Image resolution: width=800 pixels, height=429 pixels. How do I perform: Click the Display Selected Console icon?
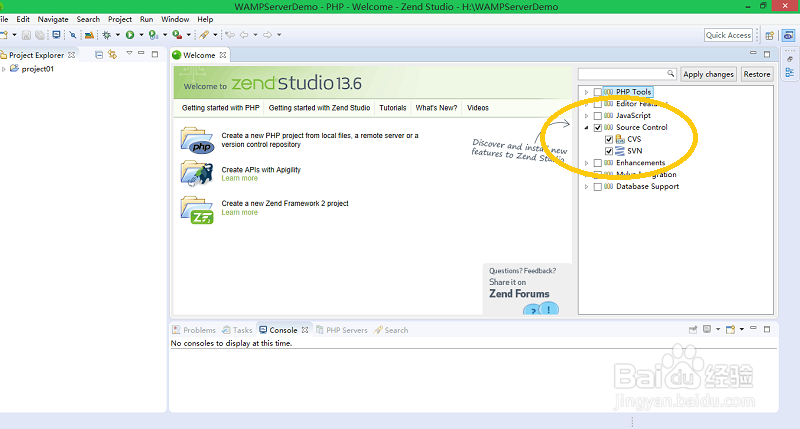point(707,330)
